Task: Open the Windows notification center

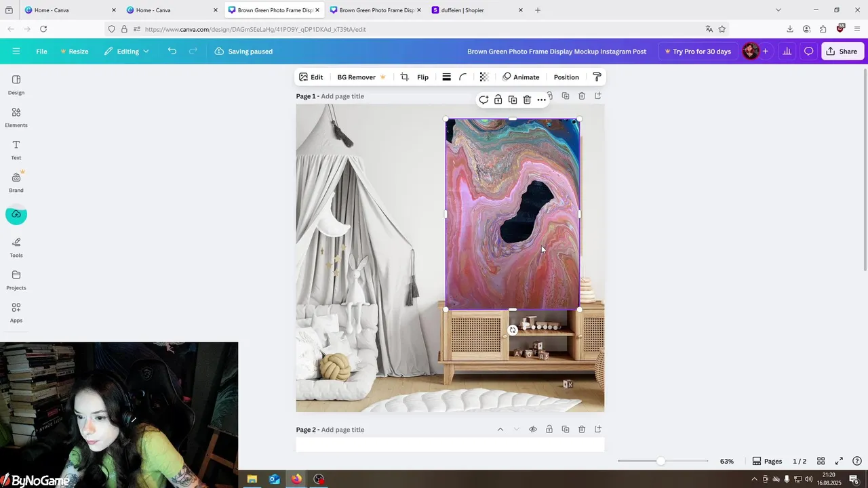Action: pyautogui.click(x=854, y=479)
